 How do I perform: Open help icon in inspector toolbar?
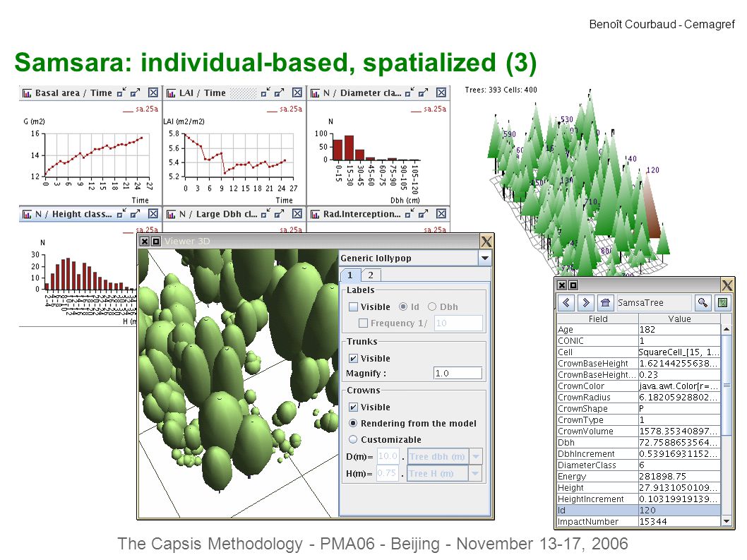tap(723, 302)
